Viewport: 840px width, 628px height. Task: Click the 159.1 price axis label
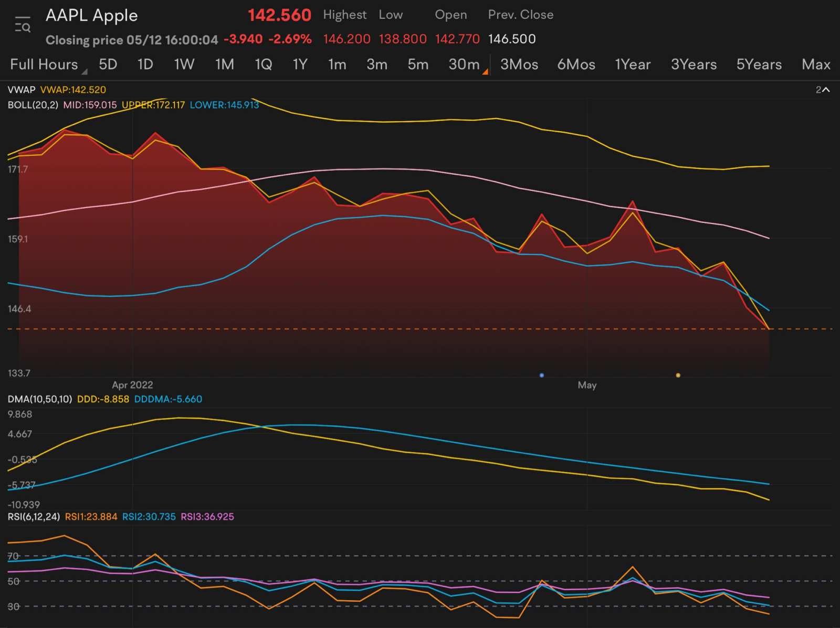(x=18, y=239)
